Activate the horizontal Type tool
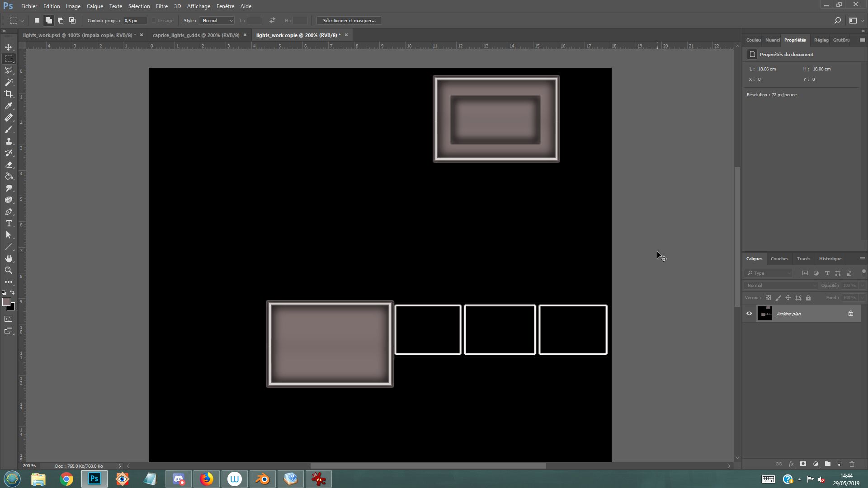Image resolution: width=868 pixels, height=488 pixels. point(9,224)
